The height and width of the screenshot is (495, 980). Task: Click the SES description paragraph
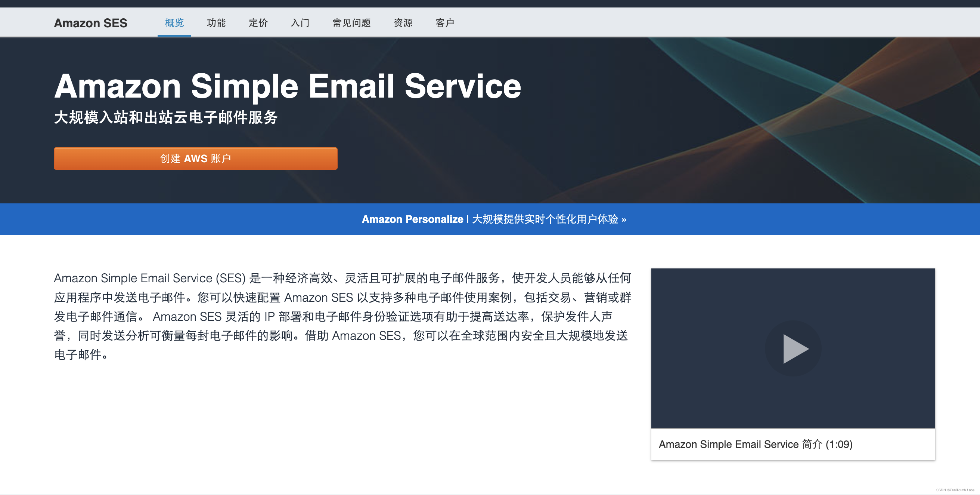pyautogui.click(x=342, y=316)
